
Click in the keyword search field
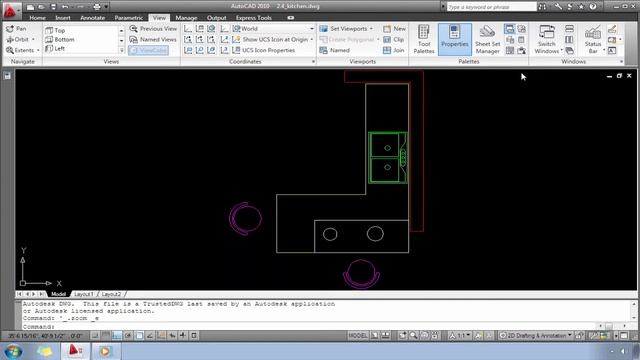(491, 7)
